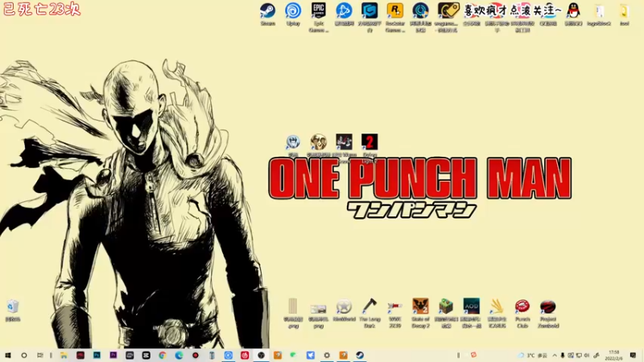This screenshot has width=644, height=362.
Task: Open the notification center icon
Action: coord(633,356)
